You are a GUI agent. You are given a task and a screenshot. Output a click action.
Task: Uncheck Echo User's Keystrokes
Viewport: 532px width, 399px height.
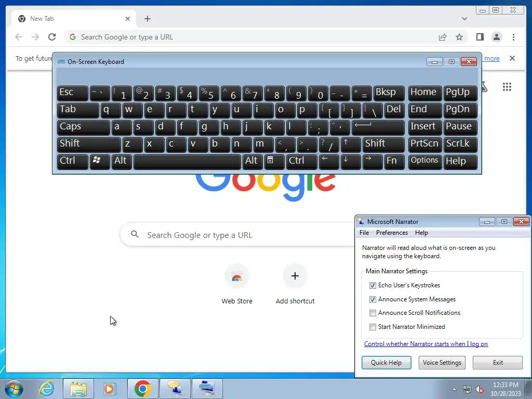point(373,285)
